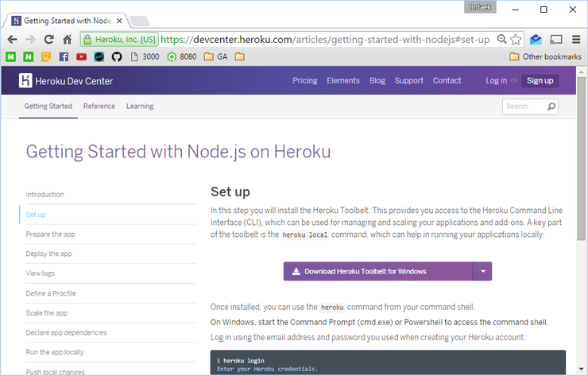Open the browser home page icon
Image resolution: width=588 pixels, height=376 pixels.
tap(67, 40)
